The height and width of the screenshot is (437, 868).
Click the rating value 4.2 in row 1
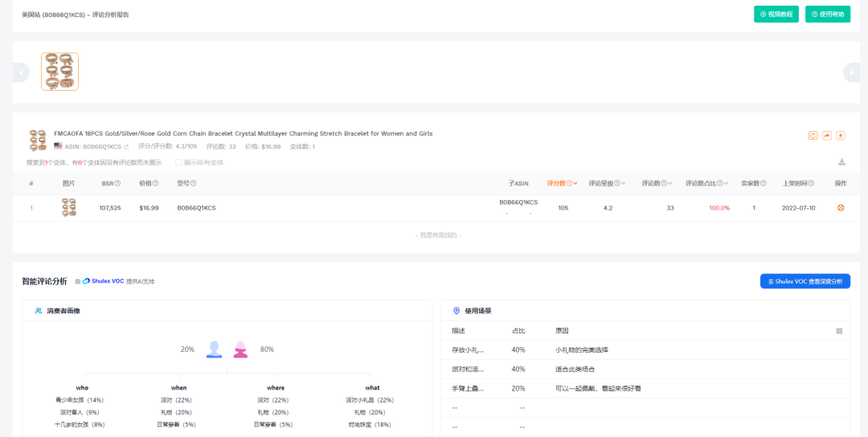point(608,208)
